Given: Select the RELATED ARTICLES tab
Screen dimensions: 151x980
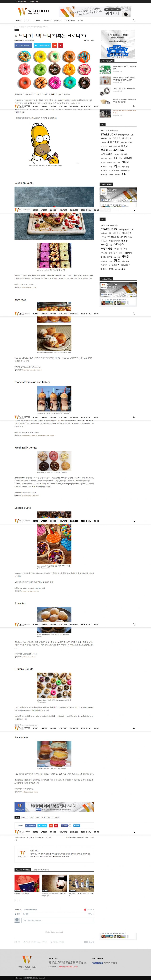Looking at the screenshot, I should 23,870.
